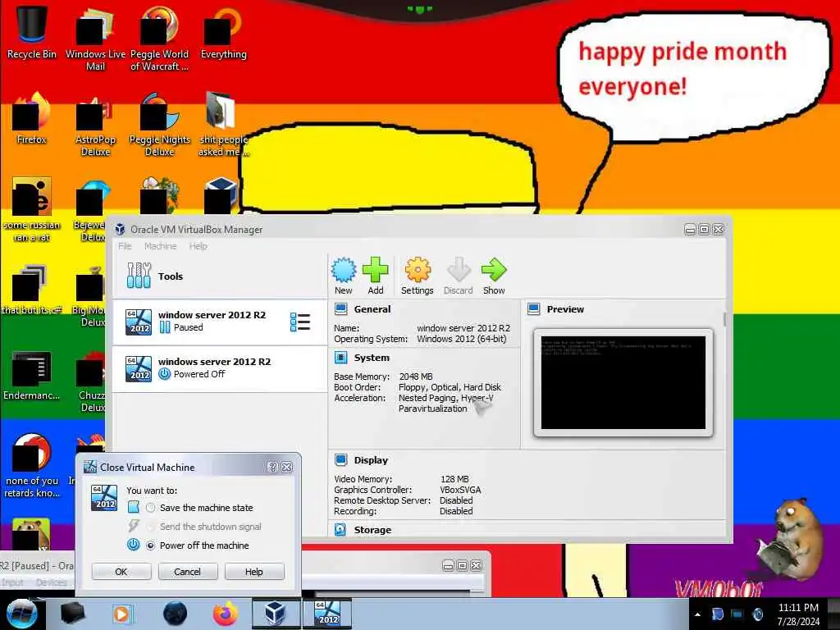Viewport: 840px width, 630px height.
Task: Click the media player taskbar icon
Action: click(x=121, y=614)
